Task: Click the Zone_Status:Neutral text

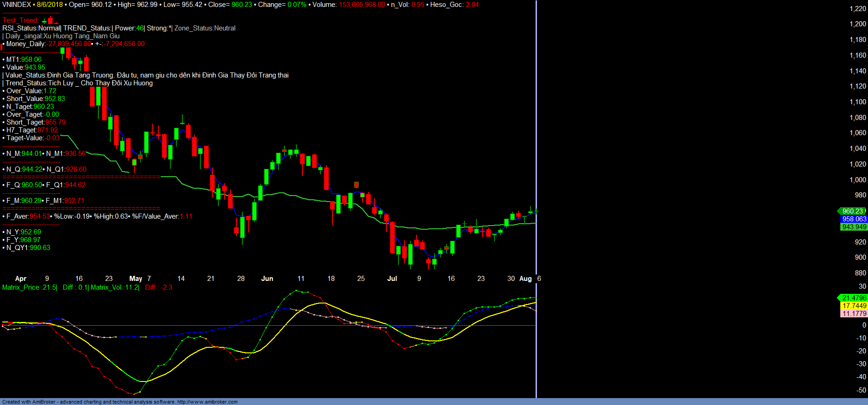Action: pos(205,28)
